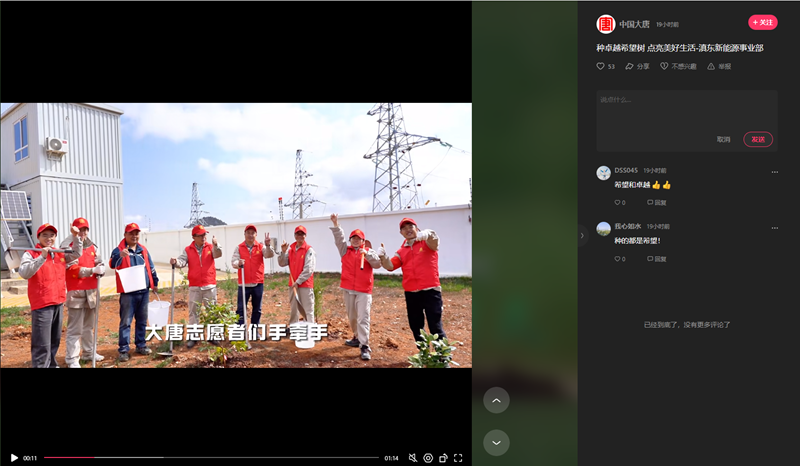
Task: Unmute the video sound
Action: point(412,458)
